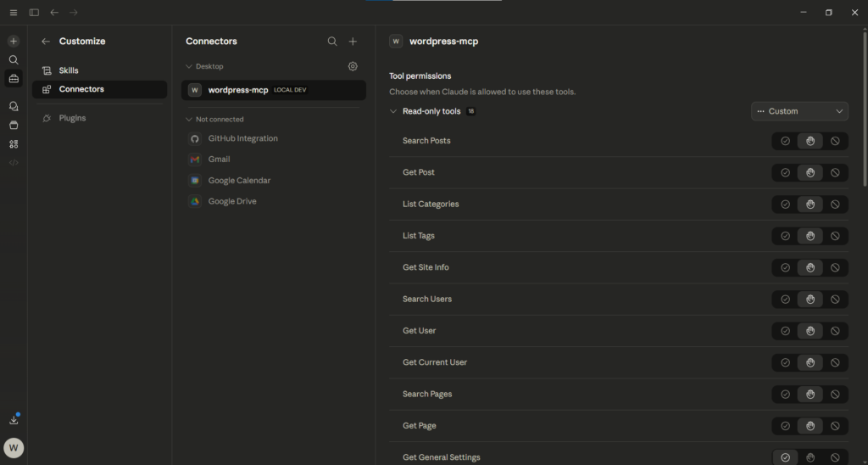The height and width of the screenshot is (465, 868).
Task: Open the Custom permissions dropdown
Action: click(x=799, y=111)
